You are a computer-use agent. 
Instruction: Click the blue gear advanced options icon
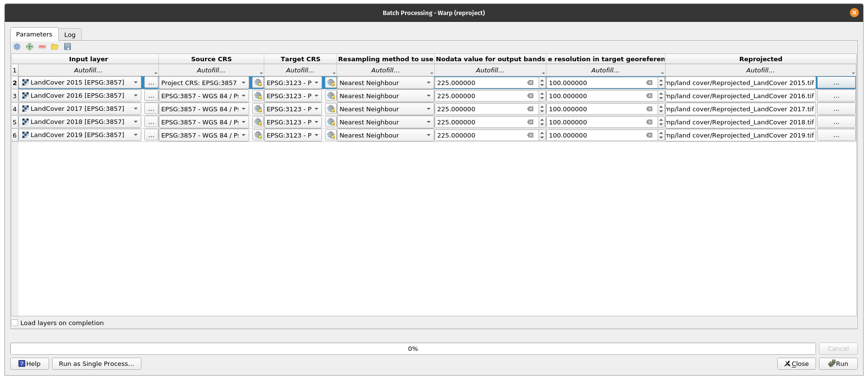(17, 47)
